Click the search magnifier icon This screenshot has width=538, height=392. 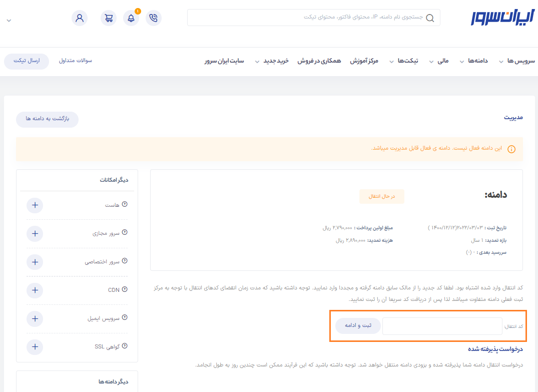click(x=430, y=18)
